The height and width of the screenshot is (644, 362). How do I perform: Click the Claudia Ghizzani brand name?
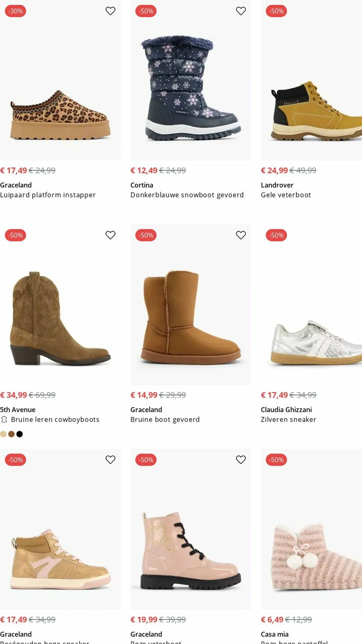coord(286,409)
